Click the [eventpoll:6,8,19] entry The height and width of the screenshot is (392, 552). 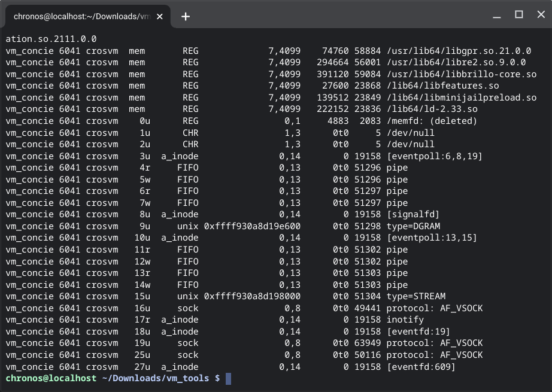pyautogui.click(x=435, y=156)
